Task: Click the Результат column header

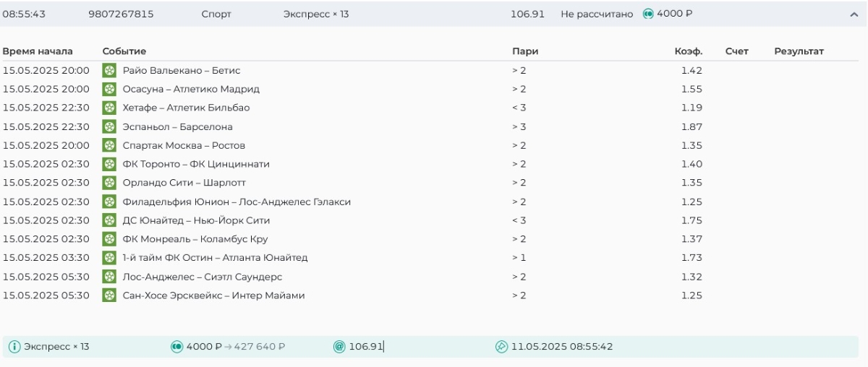Action: (x=799, y=51)
